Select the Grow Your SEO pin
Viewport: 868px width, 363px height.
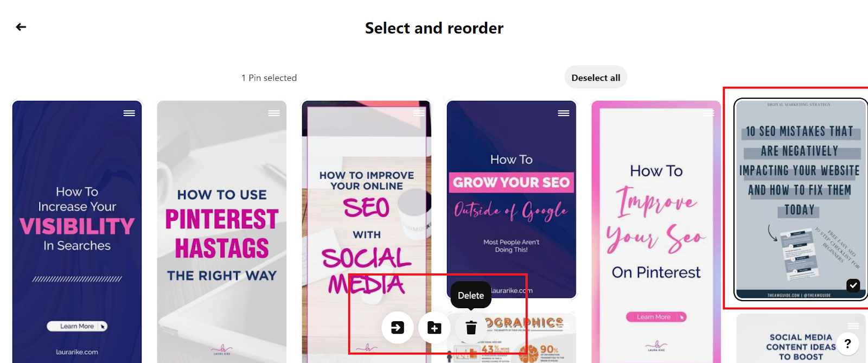[512, 199]
